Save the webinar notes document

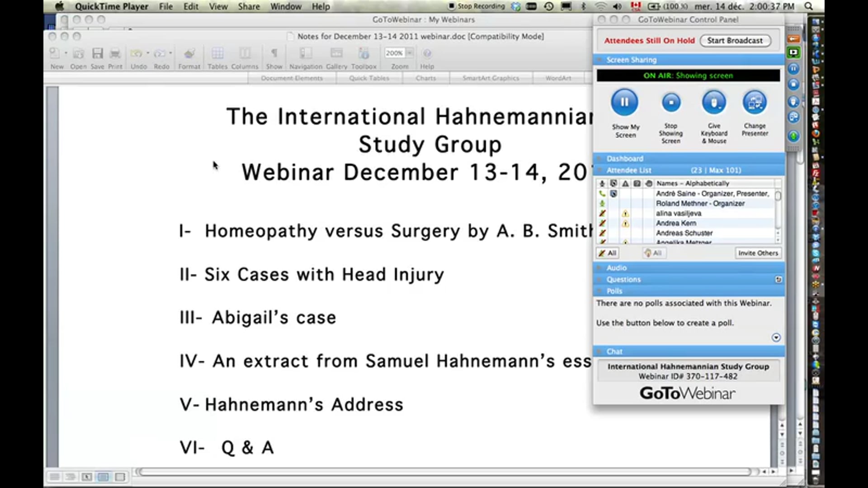click(98, 53)
